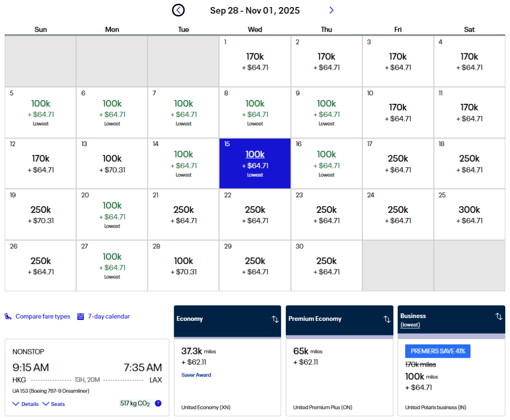Image resolution: width=510 pixels, height=420 pixels.
Task: Sort by Premium Economy fare arrows
Action: tap(387, 319)
